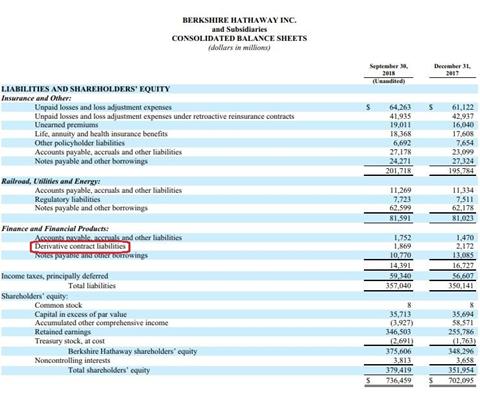Select the value 7,511
This screenshot has height=407, width=480.
(464, 199)
